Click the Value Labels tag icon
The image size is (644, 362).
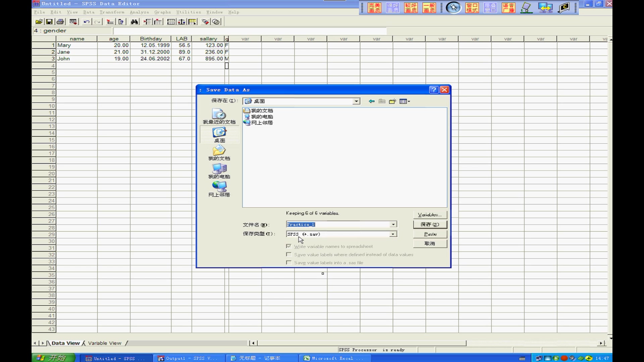[x=205, y=22]
